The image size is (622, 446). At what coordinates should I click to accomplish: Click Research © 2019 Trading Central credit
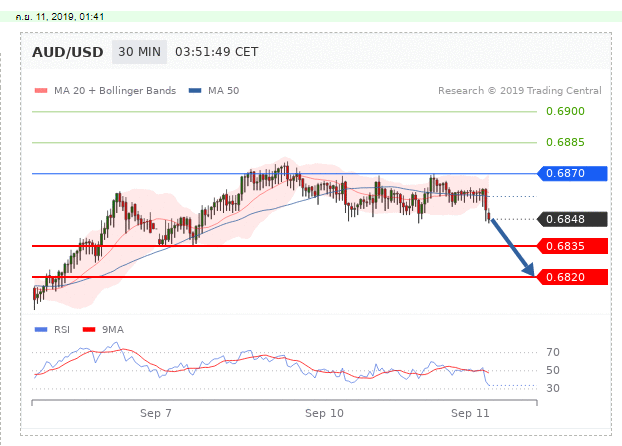[520, 90]
